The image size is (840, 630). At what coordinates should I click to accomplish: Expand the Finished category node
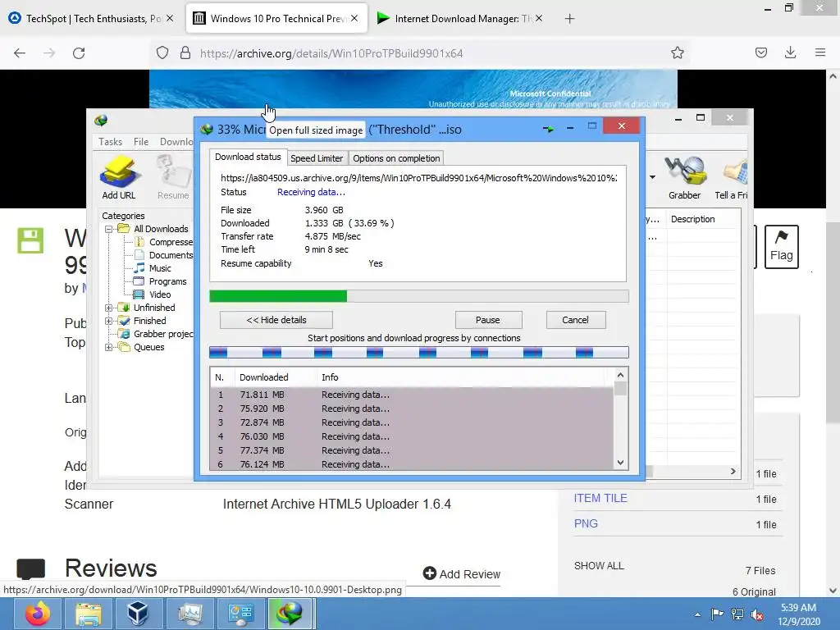[109, 321]
